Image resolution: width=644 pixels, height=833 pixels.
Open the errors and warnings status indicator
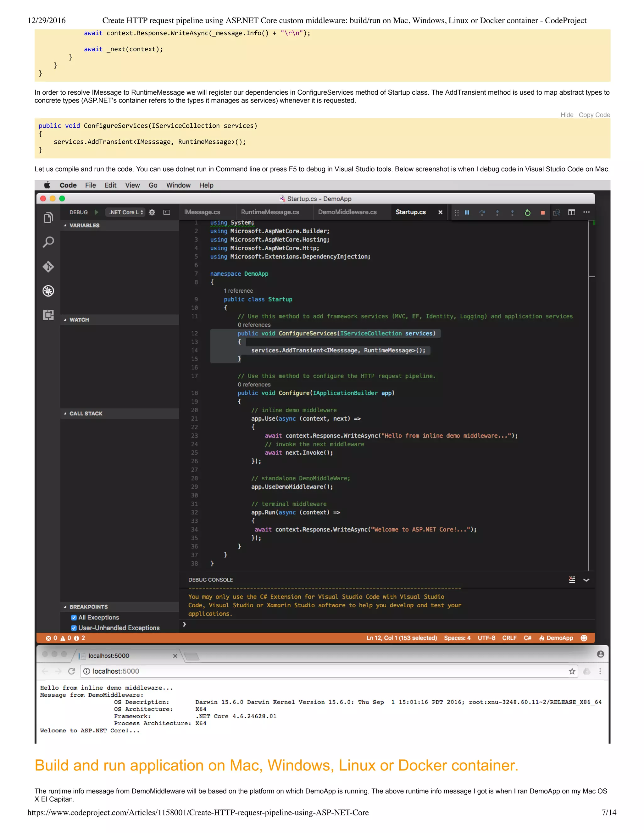click(x=65, y=638)
